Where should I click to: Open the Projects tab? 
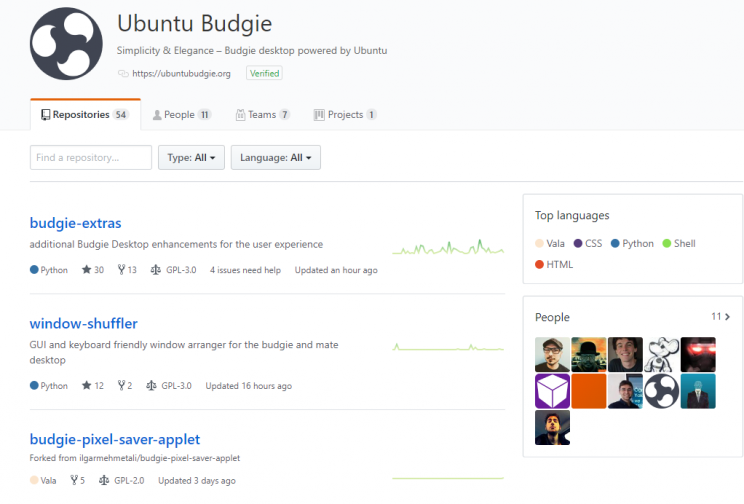tap(345, 114)
